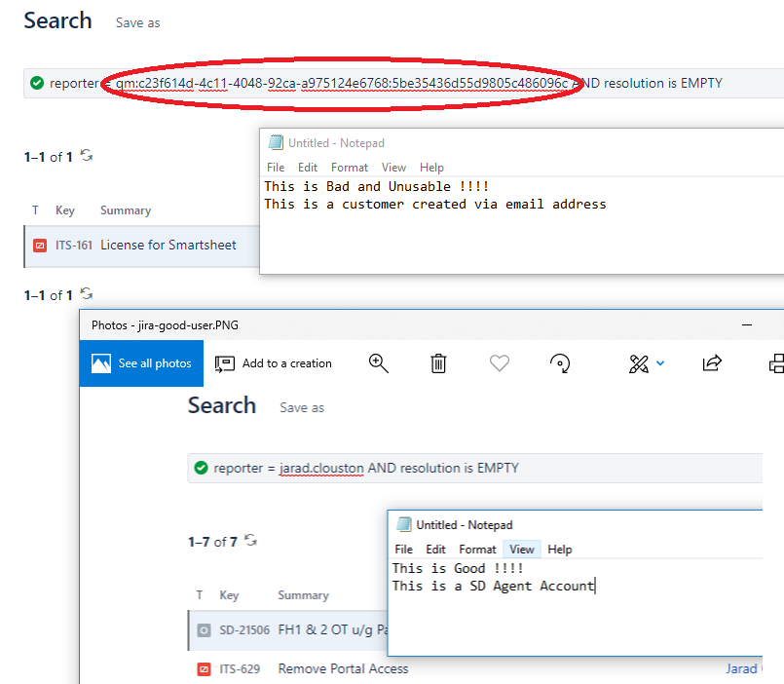
Task: Click the top JQL query input field
Action: [x=403, y=83]
